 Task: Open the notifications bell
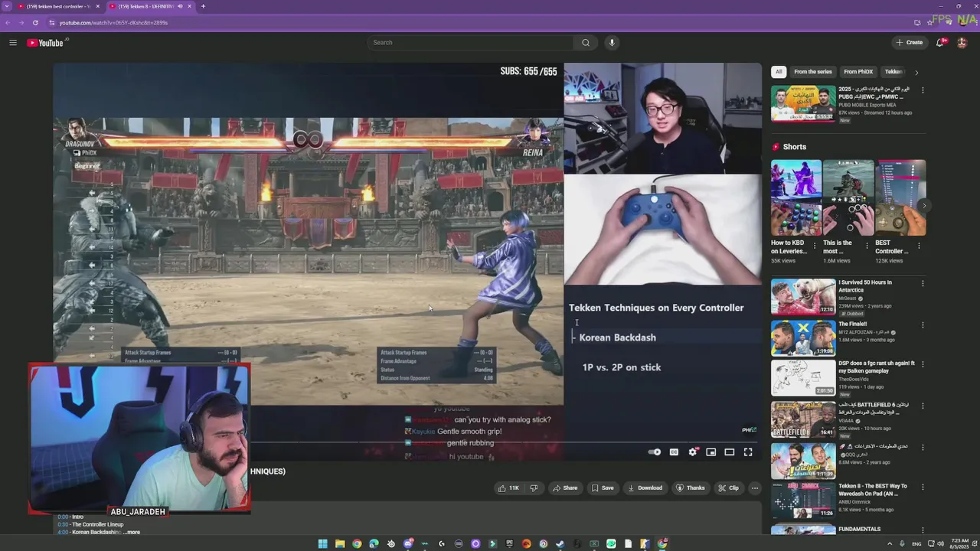(x=940, y=43)
